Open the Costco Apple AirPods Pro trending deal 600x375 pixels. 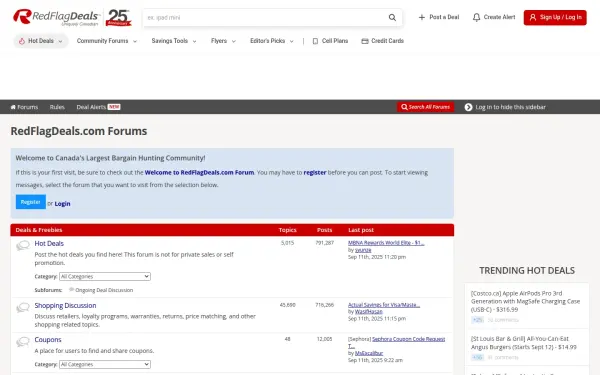coord(525,302)
